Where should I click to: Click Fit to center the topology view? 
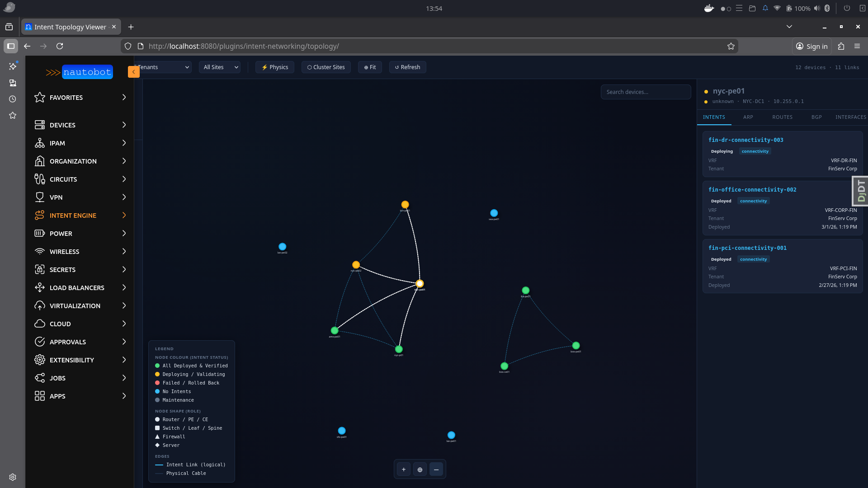coord(370,67)
